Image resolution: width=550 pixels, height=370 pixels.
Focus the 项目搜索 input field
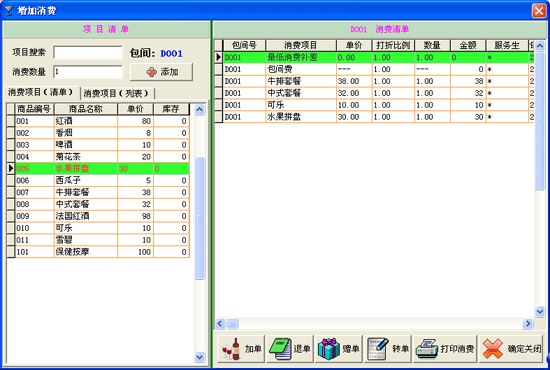pyautogui.click(x=88, y=53)
